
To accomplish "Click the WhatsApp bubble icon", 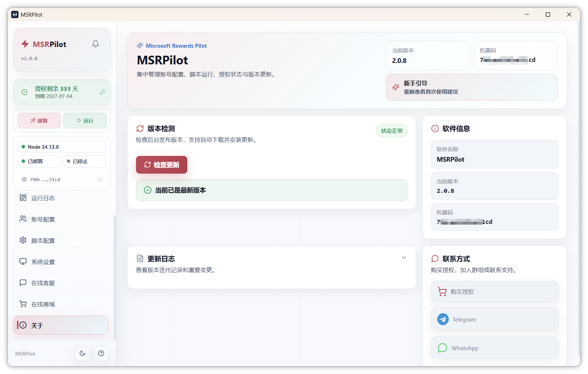I will (443, 348).
